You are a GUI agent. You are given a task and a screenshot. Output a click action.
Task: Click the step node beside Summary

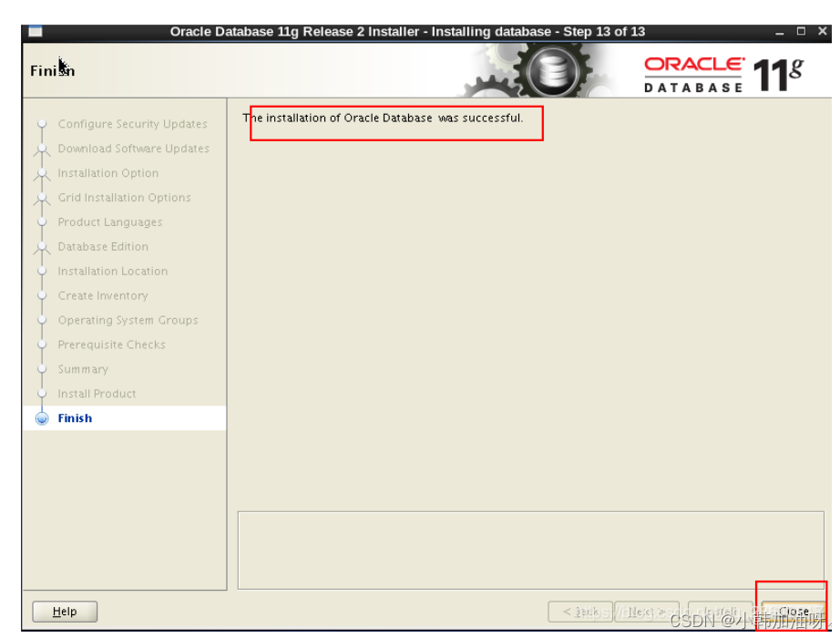(42, 369)
